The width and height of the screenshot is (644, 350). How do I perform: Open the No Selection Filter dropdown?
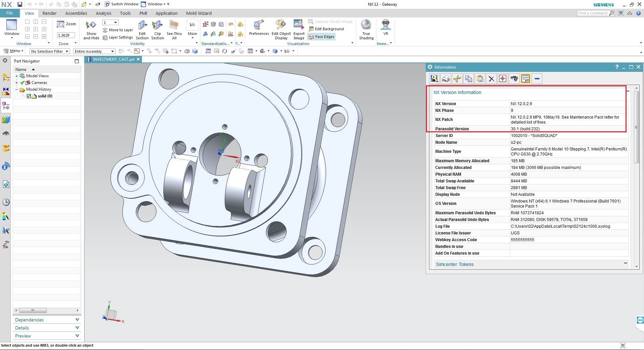(x=49, y=51)
